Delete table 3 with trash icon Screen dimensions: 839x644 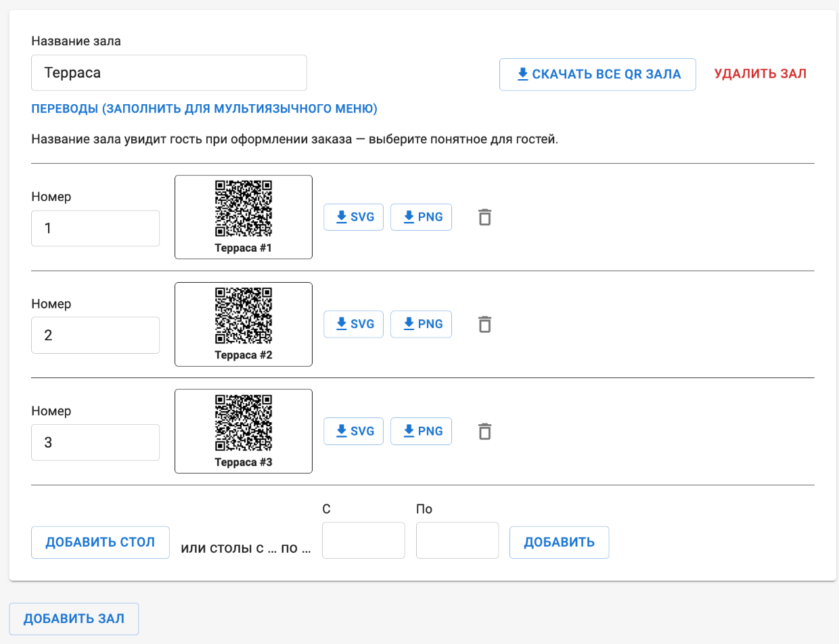pos(484,431)
